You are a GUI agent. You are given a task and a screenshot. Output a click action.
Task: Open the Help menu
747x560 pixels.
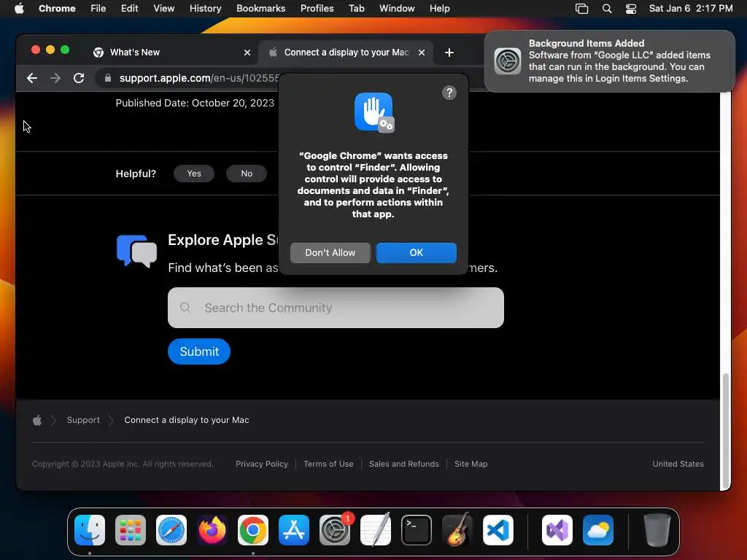coord(439,9)
